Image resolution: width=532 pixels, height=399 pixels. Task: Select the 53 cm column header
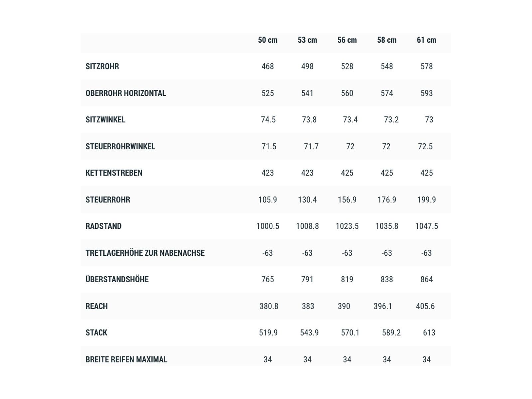coord(307,40)
